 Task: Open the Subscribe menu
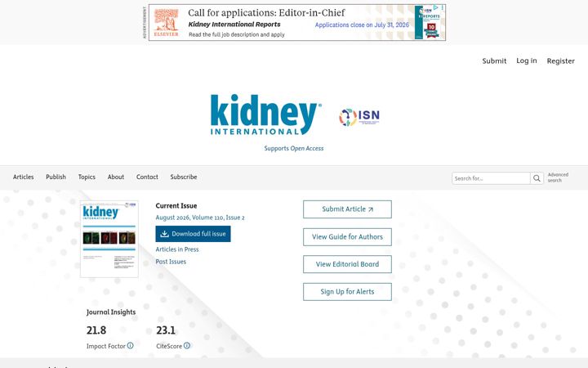[x=184, y=177]
